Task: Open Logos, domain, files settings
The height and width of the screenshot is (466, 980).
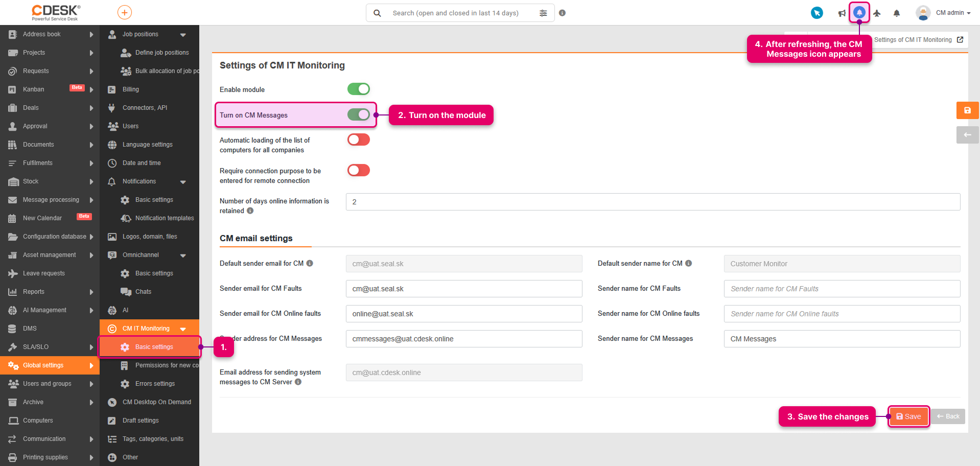Action: [149, 237]
